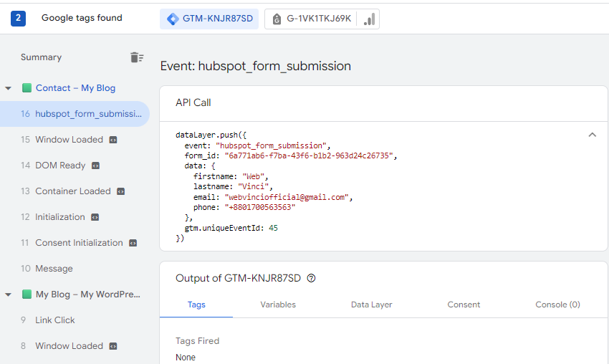Click the code icon next to DOM Ready
Image resolution: width=609 pixels, height=364 pixels.
tap(96, 166)
